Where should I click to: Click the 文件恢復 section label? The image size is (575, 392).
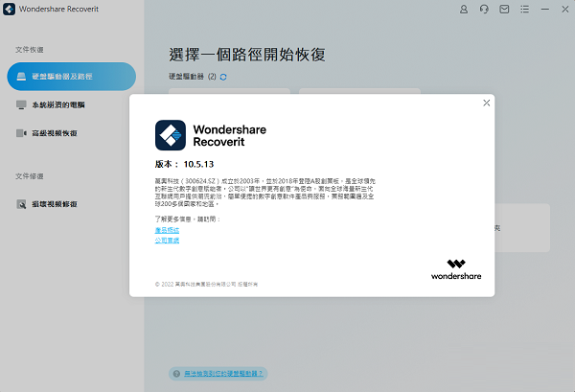(30, 50)
